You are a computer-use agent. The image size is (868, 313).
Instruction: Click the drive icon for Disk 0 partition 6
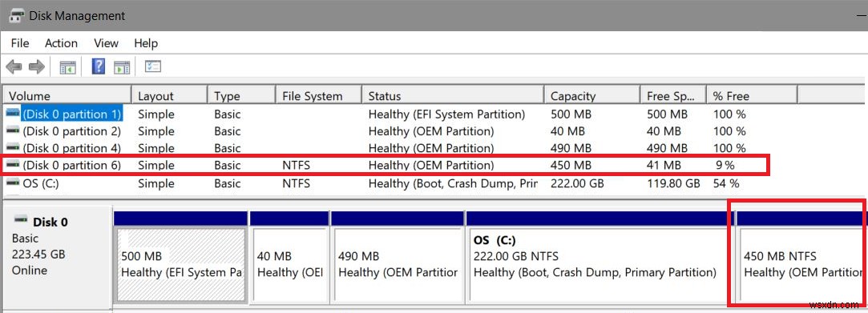[x=13, y=165]
